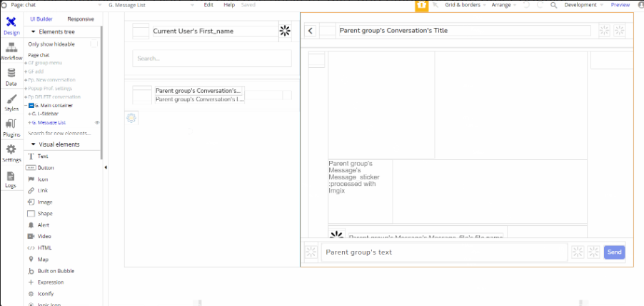Click the Search for new elements field
Image resolution: width=644 pixels, height=306 pixels.
[59, 134]
